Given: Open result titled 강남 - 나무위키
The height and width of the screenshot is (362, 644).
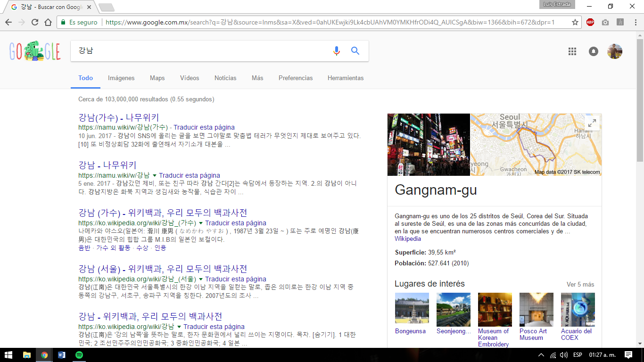Looking at the screenshot, I should tap(107, 165).
